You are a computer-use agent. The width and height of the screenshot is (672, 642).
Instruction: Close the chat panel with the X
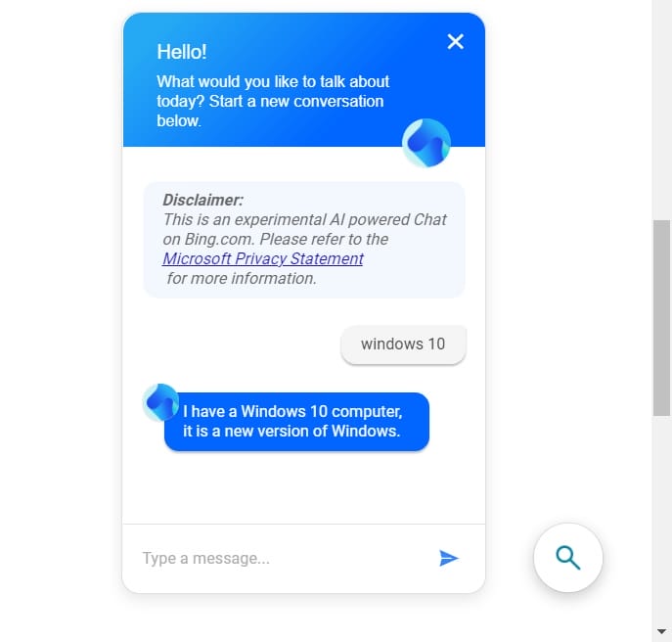click(455, 42)
